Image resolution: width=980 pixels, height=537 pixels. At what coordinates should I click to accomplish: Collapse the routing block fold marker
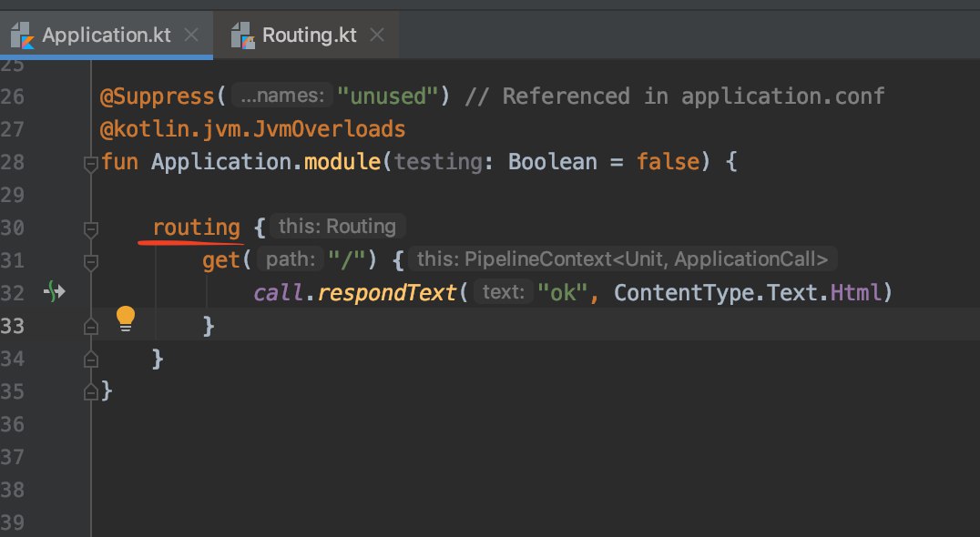tap(91, 229)
